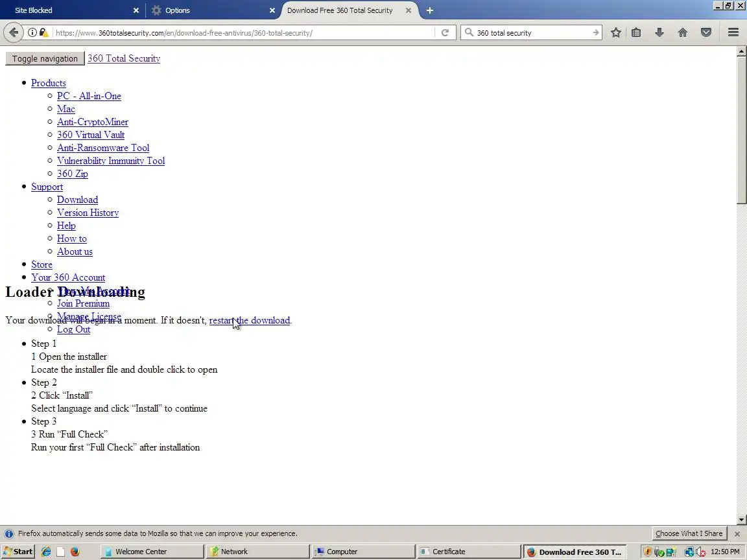This screenshot has height=560, width=747.
Task: Switch to Network taskbar window
Action: [257, 552]
